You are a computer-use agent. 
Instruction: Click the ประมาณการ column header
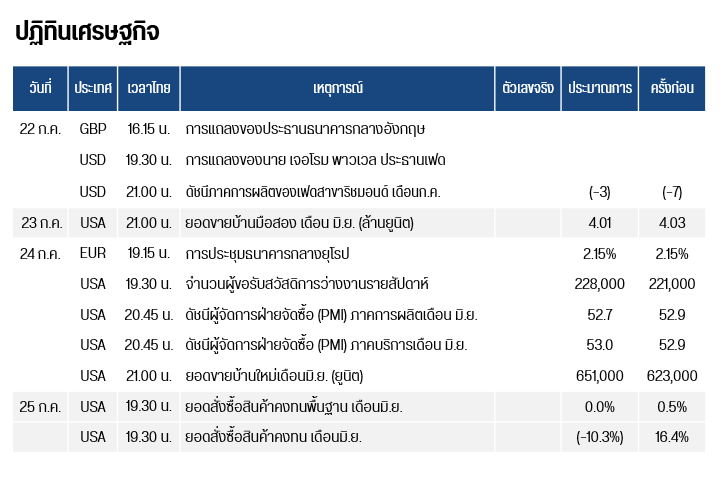coord(600,88)
